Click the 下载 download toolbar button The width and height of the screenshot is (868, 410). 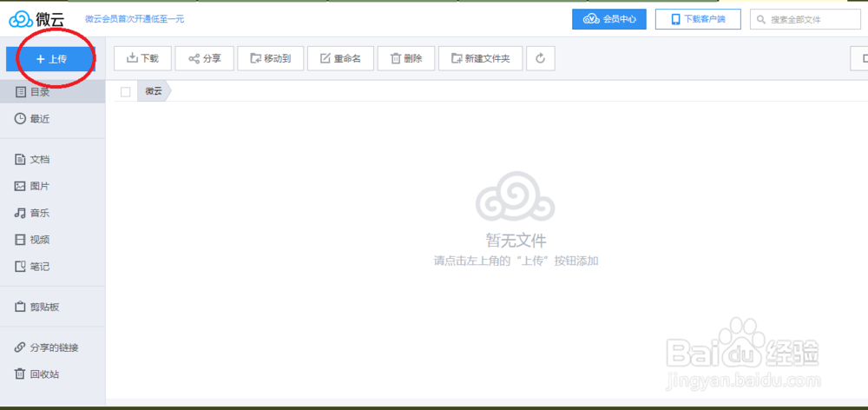coord(143,58)
